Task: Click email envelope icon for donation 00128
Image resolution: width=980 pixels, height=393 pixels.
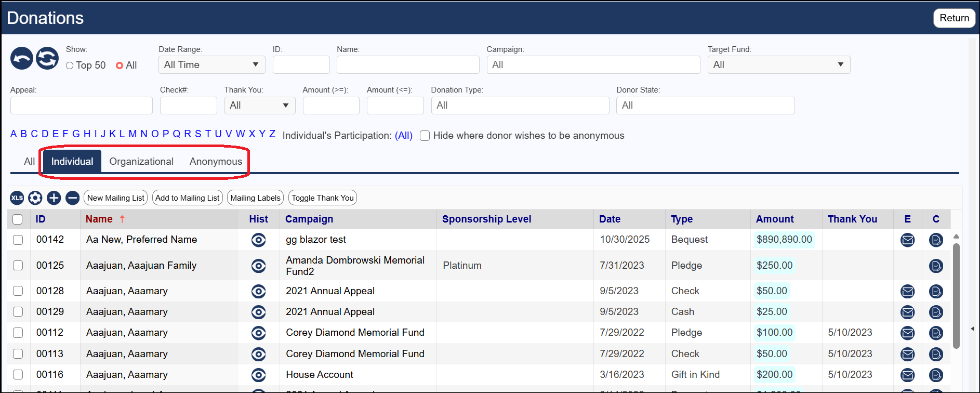Action: [x=908, y=291]
